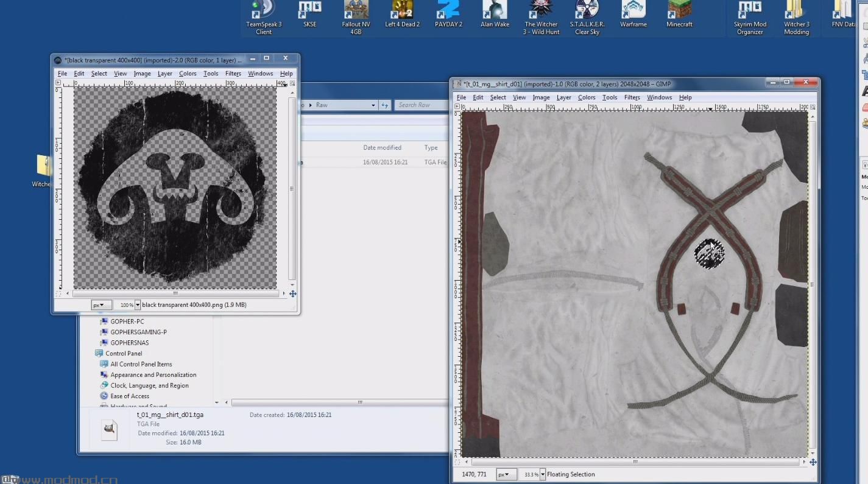868x484 pixels.
Task: Open Select menu in small GIMP window
Action: coord(99,74)
